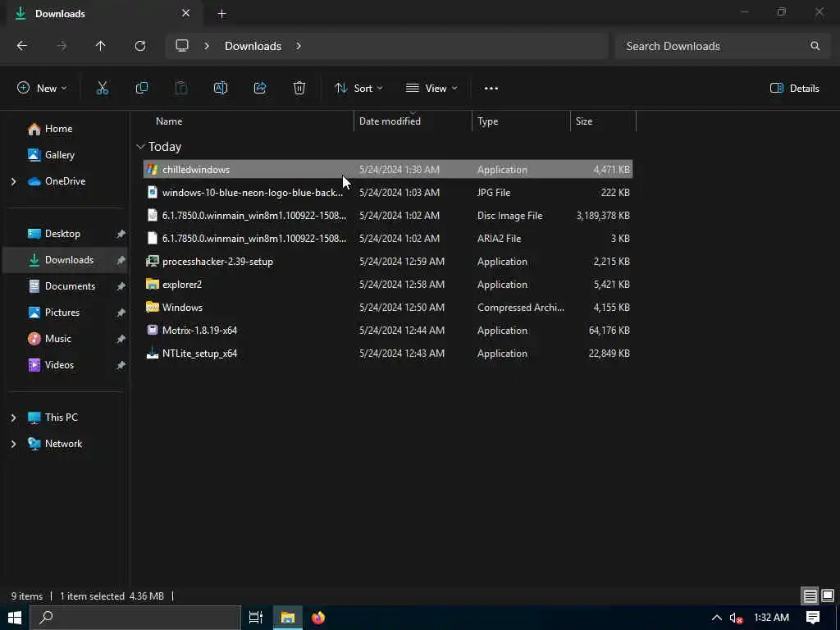Screen dimensions: 840x630
Task: Click File Explorer taskbar icon
Action: click(x=288, y=618)
